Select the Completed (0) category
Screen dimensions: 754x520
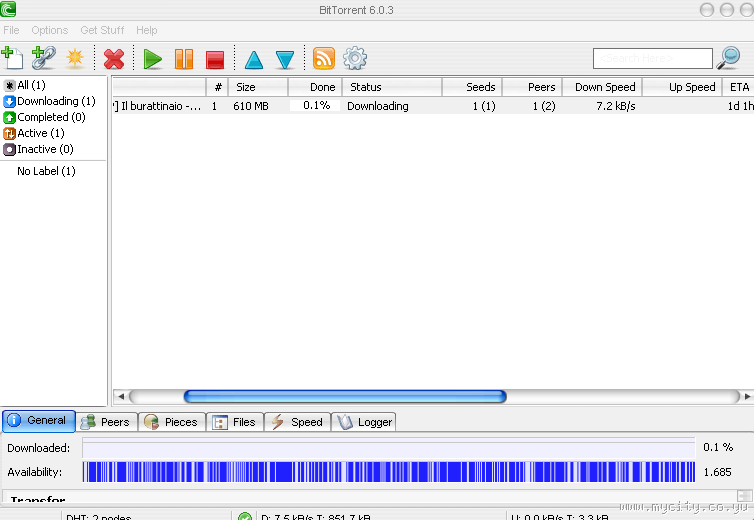[x=44, y=117]
